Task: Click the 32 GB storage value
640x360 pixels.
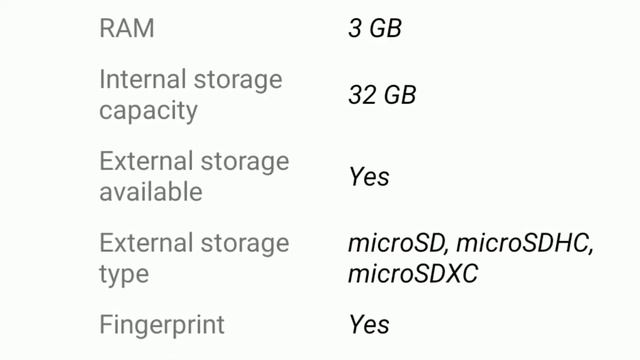Action: tap(382, 95)
